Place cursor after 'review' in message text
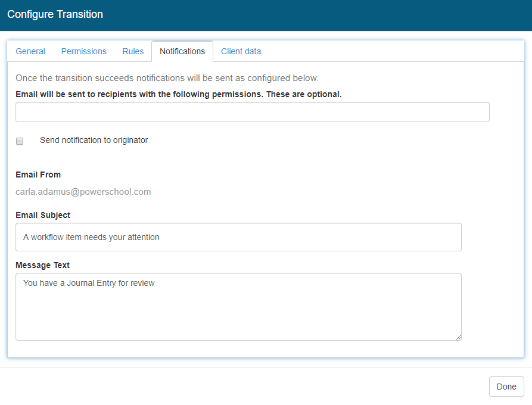Screen dimensions: 532x405 click(155, 283)
